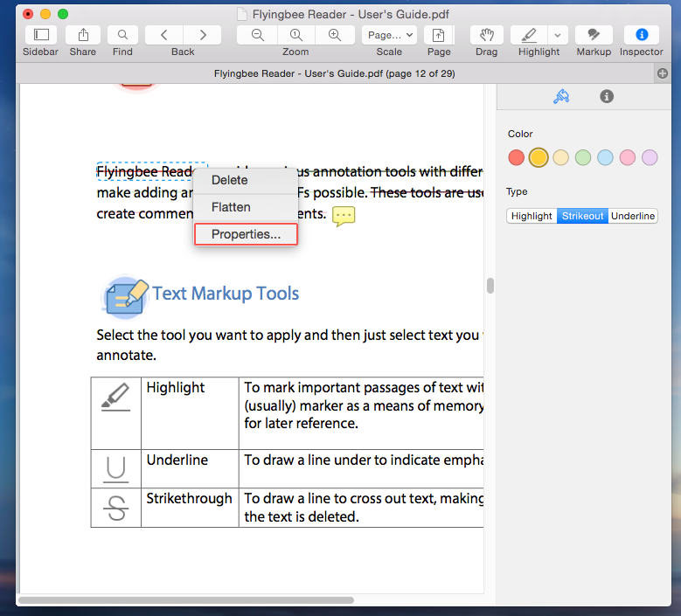Click 'Highlight' table cell text
This screenshot has width=681, height=616.
[176, 387]
